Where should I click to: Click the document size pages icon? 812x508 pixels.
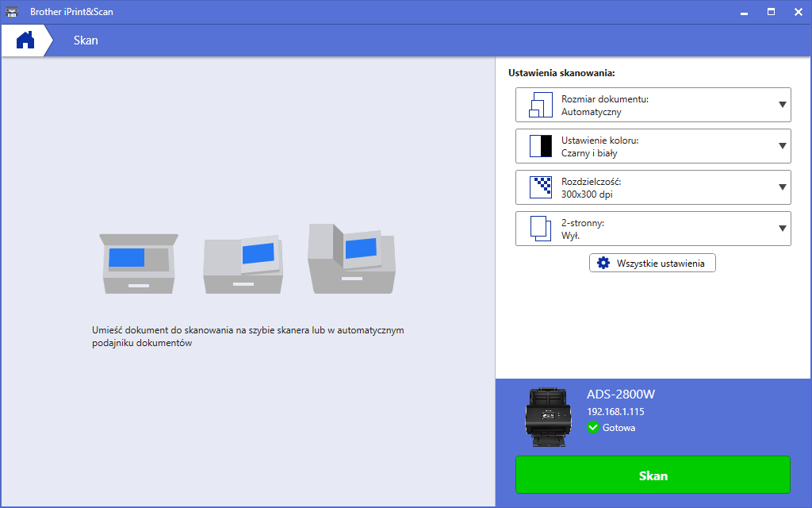pos(540,105)
